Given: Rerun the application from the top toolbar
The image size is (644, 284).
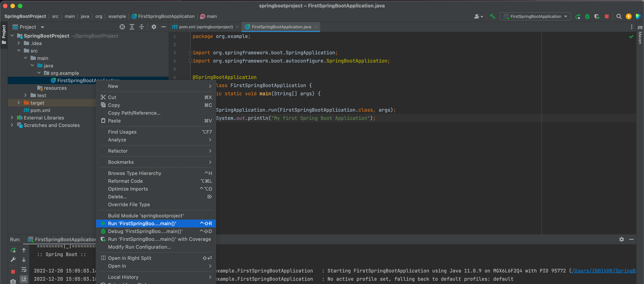Looking at the screenshot, I should click(x=578, y=16).
